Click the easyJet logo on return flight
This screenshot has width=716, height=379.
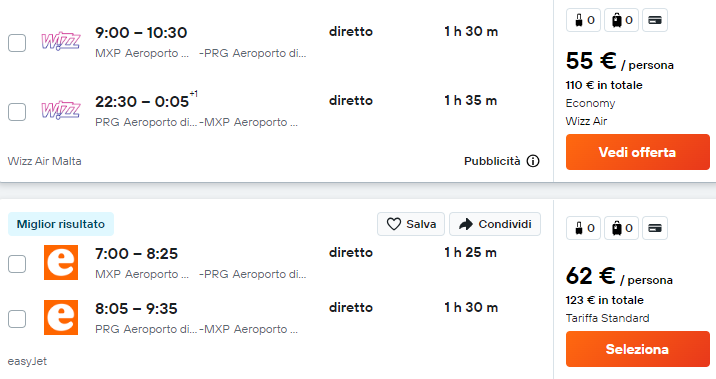[x=61, y=317]
